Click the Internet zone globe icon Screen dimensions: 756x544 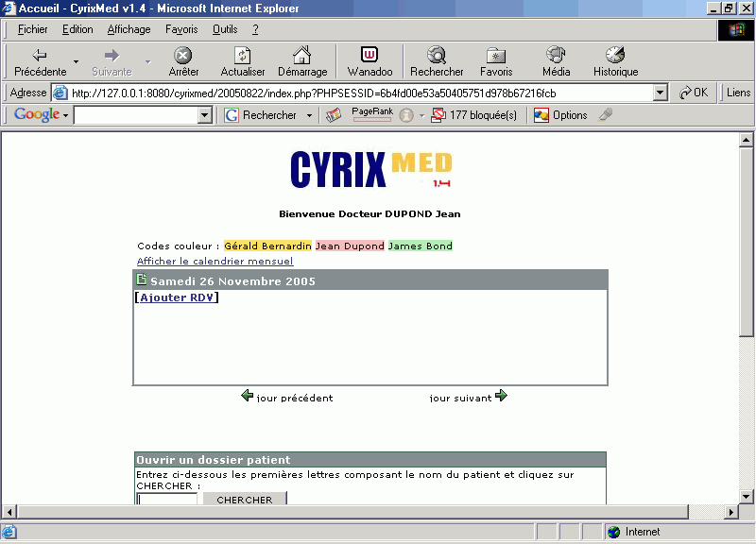click(x=613, y=532)
